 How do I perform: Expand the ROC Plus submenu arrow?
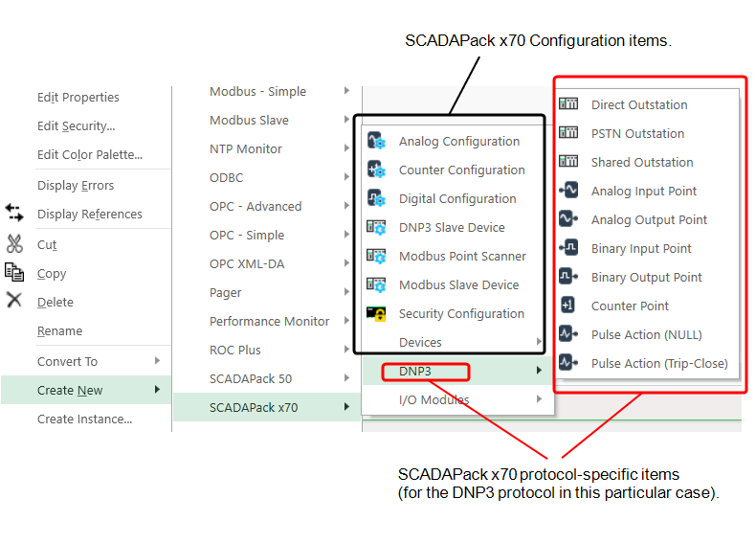(x=346, y=349)
